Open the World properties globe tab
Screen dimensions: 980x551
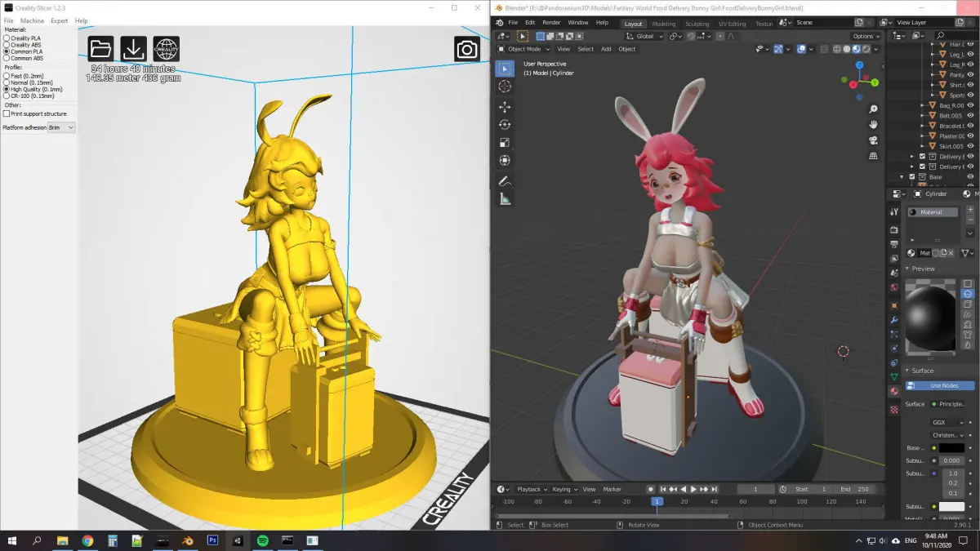coord(894,287)
